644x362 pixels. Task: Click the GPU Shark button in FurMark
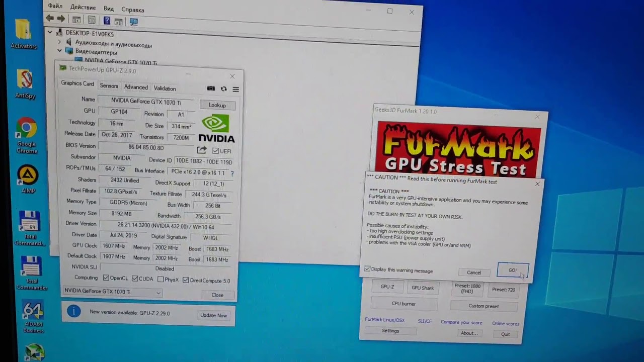coord(423,288)
